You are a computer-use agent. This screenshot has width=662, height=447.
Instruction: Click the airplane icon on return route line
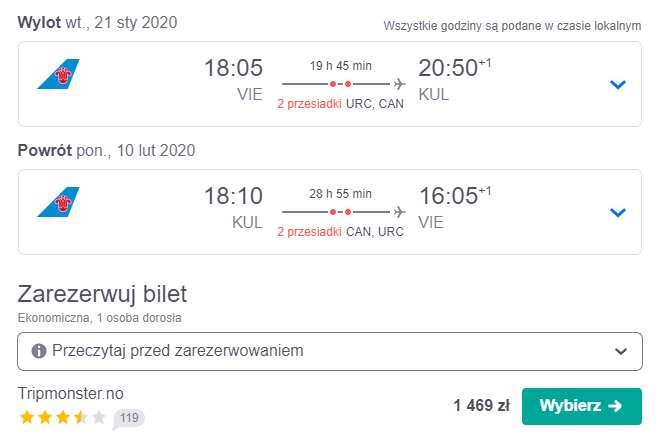399,212
